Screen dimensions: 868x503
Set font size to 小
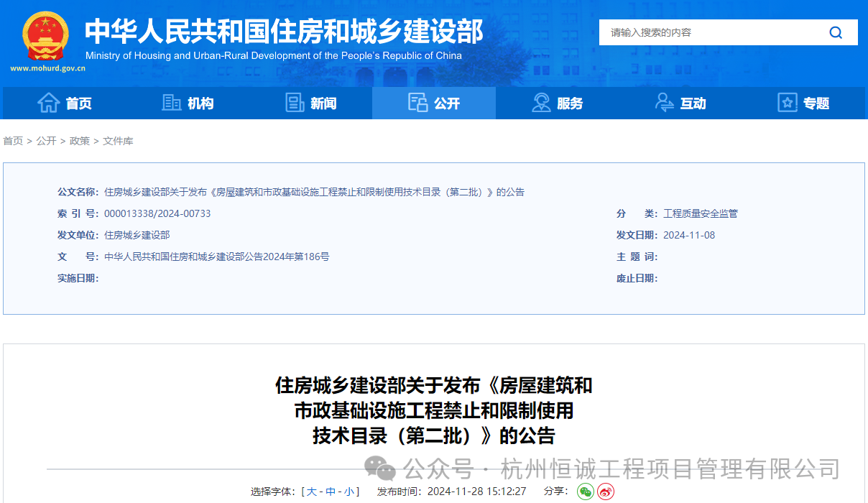(x=348, y=492)
